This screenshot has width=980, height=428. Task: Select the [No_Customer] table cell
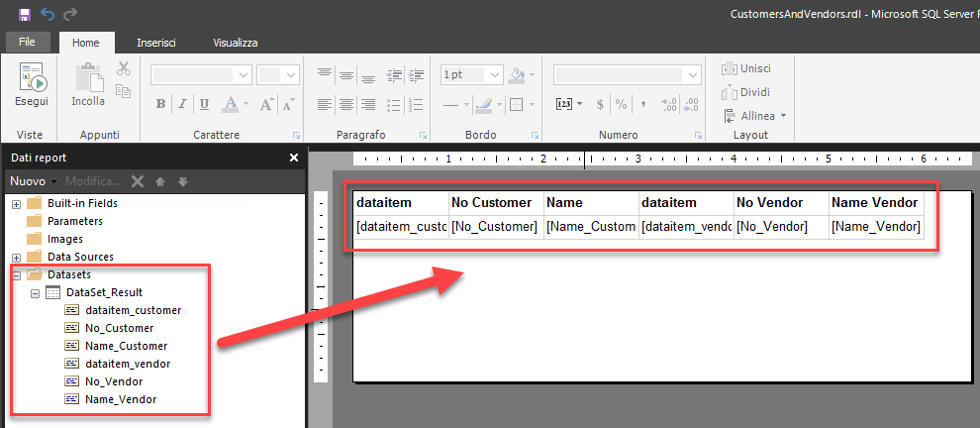coord(496,227)
